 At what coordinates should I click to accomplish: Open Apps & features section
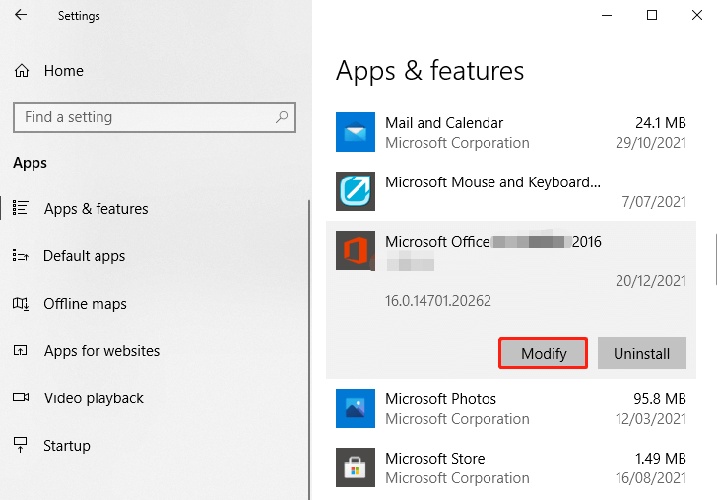96,209
